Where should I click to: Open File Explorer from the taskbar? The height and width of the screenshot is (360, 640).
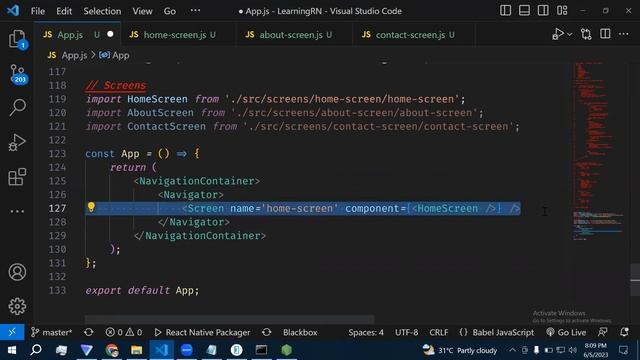tap(136, 350)
